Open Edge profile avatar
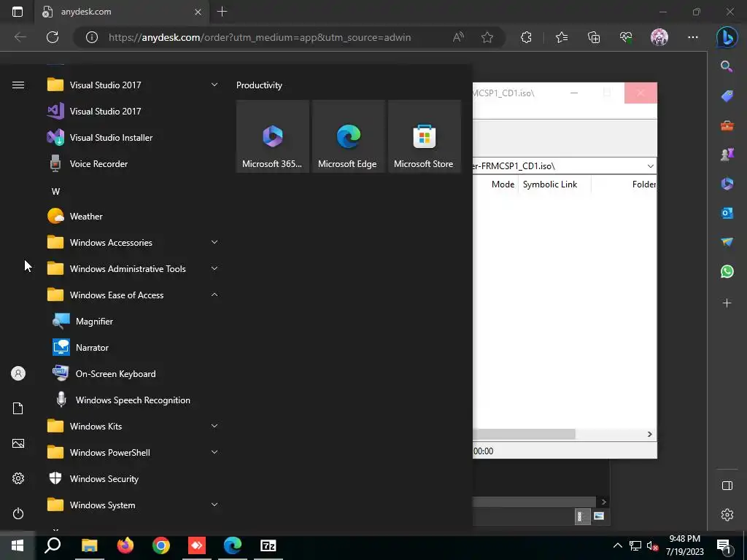Viewport: 747px width, 560px height. (659, 37)
